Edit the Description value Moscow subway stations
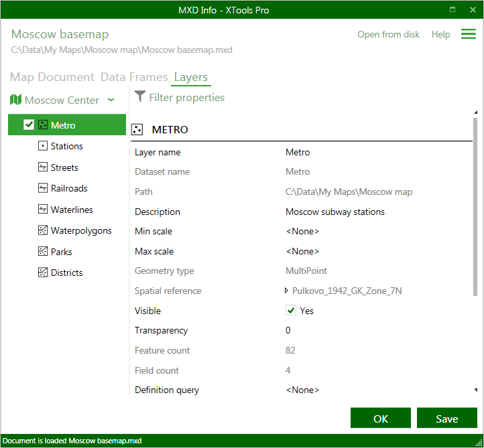 [335, 212]
